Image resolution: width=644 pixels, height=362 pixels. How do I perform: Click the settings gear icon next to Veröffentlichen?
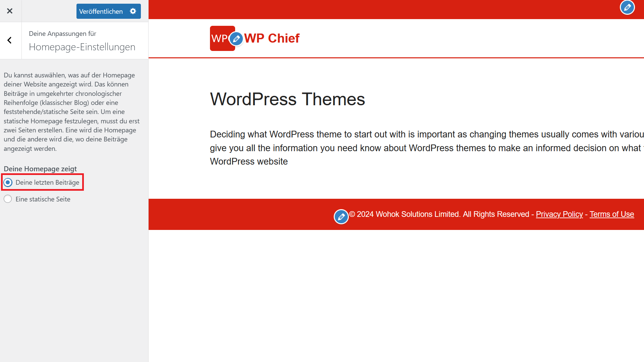pyautogui.click(x=133, y=11)
